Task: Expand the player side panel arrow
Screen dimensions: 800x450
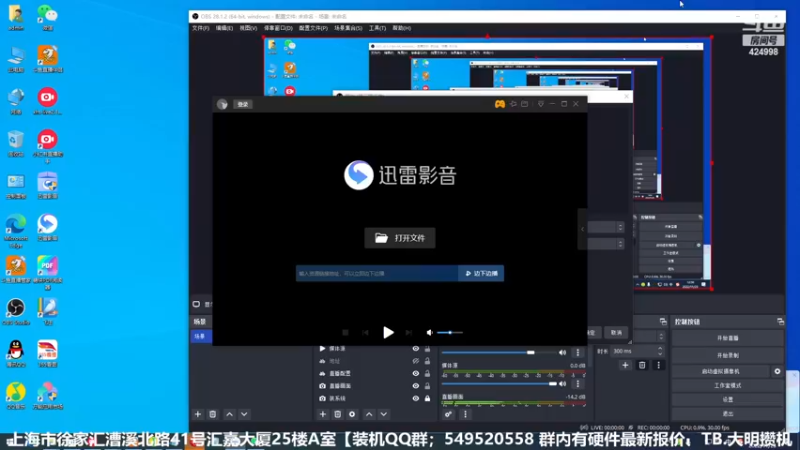Action: click(583, 229)
